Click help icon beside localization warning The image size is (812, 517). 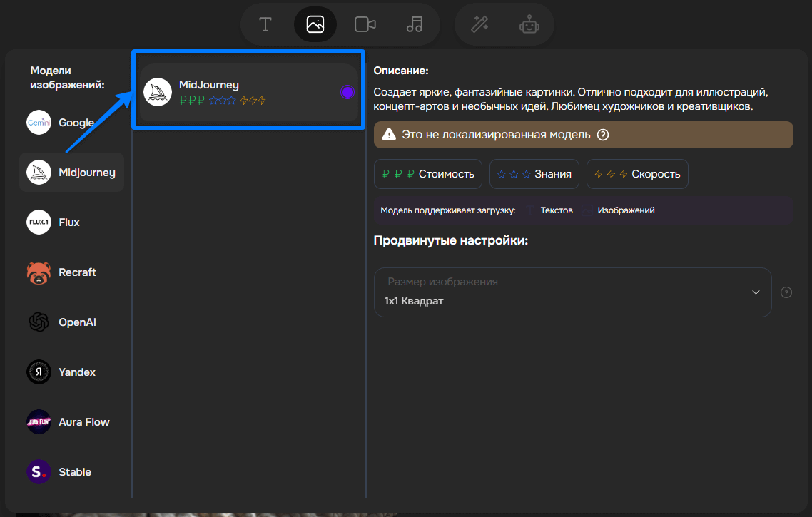(603, 135)
